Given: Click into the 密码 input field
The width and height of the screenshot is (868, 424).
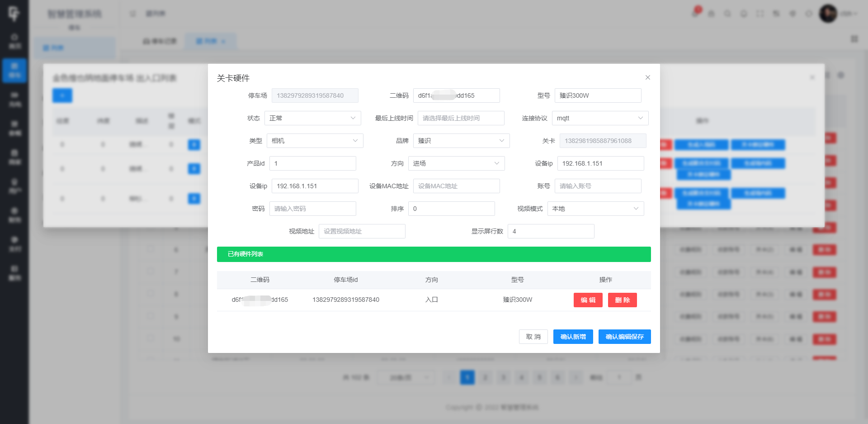Looking at the screenshot, I should coord(312,209).
